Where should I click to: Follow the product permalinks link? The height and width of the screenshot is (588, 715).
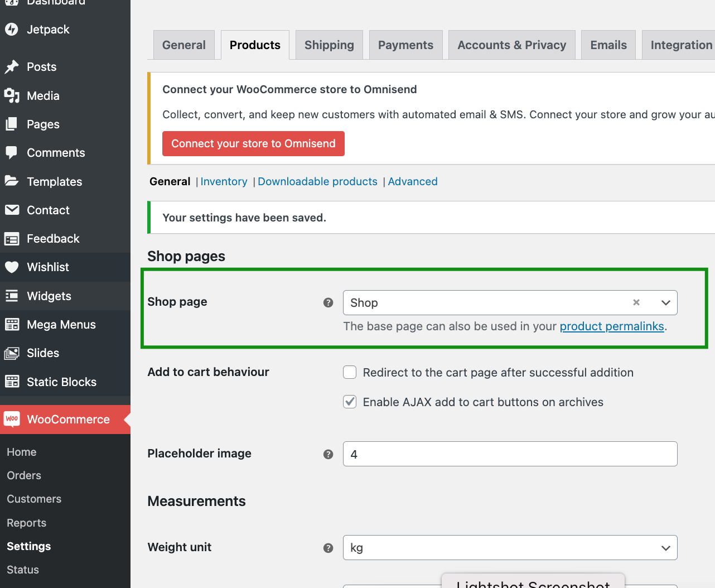(612, 326)
